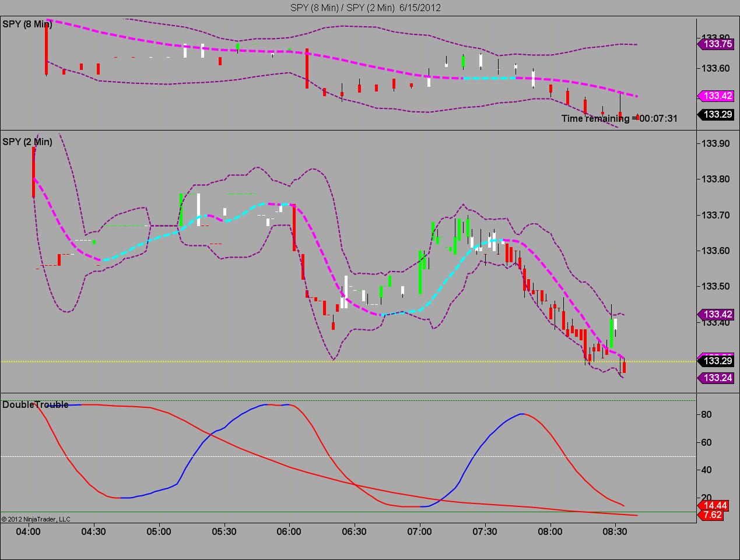Viewport: 740px width, 560px height.
Task: Click the chart title SPY (8 Min) / SPY (2 Min) 6/15/2012
Action: [366, 8]
